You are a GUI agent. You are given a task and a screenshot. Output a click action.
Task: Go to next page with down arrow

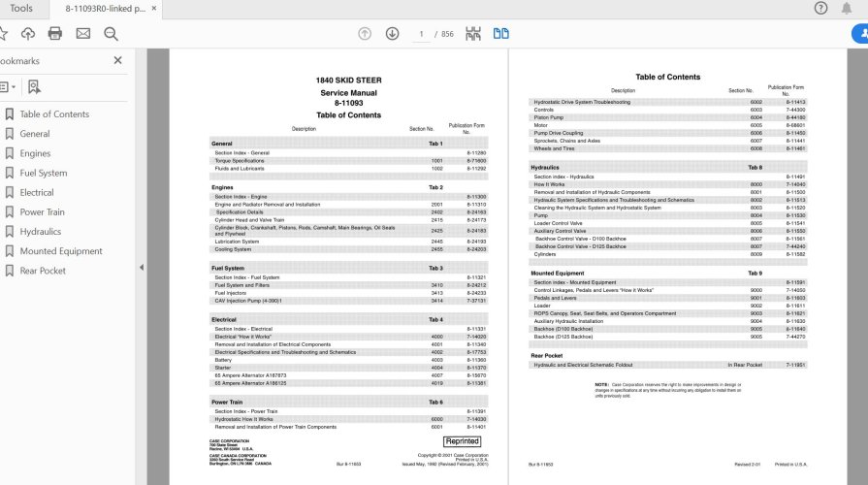coord(392,34)
